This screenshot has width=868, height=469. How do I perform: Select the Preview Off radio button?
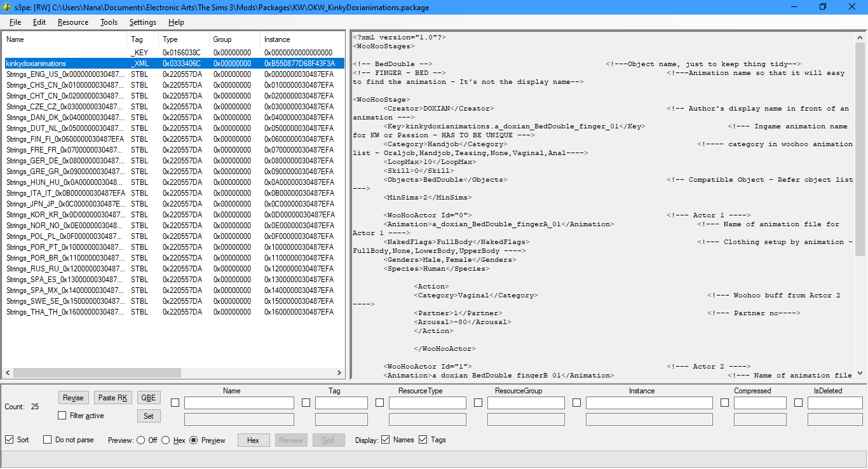(x=140, y=440)
